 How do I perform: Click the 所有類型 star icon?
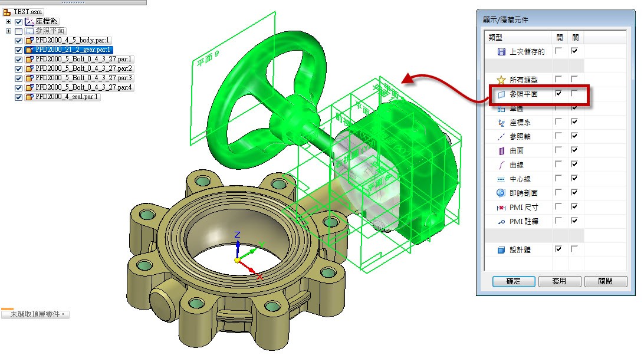501,80
